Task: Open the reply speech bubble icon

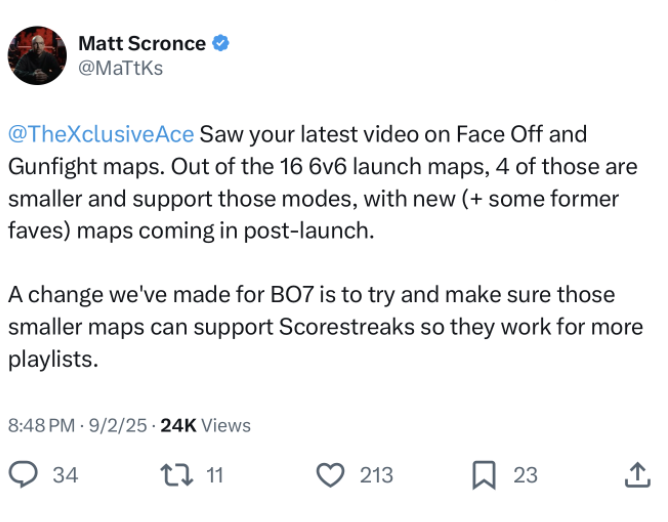Action: coord(23,474)
